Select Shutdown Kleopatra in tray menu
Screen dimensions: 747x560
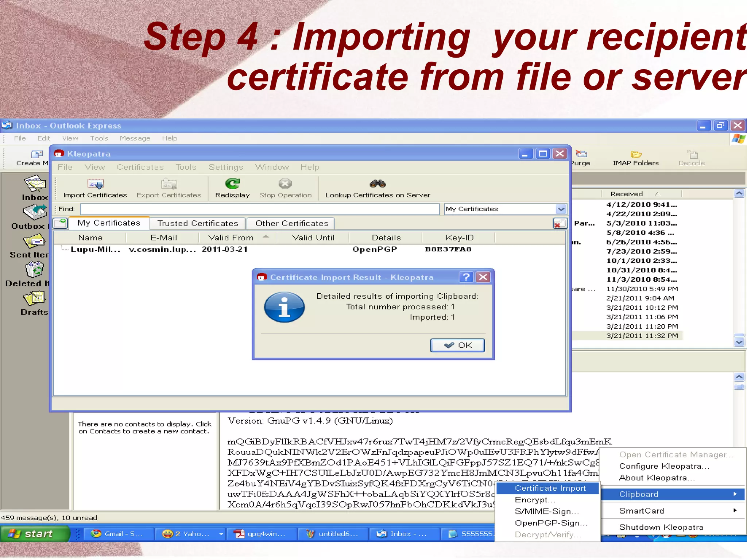pos(673,527)
